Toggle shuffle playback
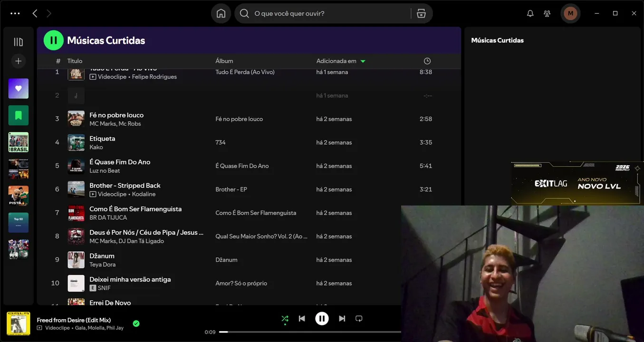Viewport: 644px width, 342px height. pyautogui.click(x=285, y=319)
